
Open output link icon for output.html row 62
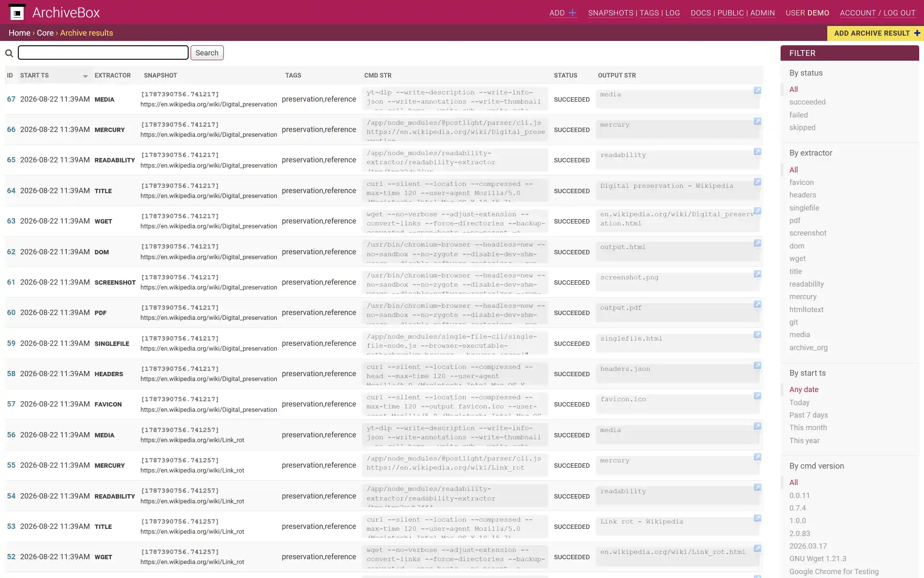(x=757, y=243)
